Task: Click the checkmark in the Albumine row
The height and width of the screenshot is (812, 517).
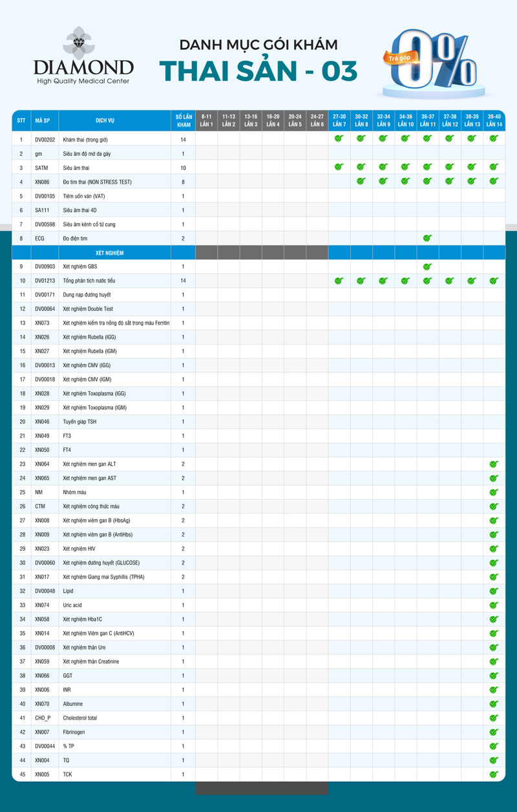Action: click(x=494, y=704)
